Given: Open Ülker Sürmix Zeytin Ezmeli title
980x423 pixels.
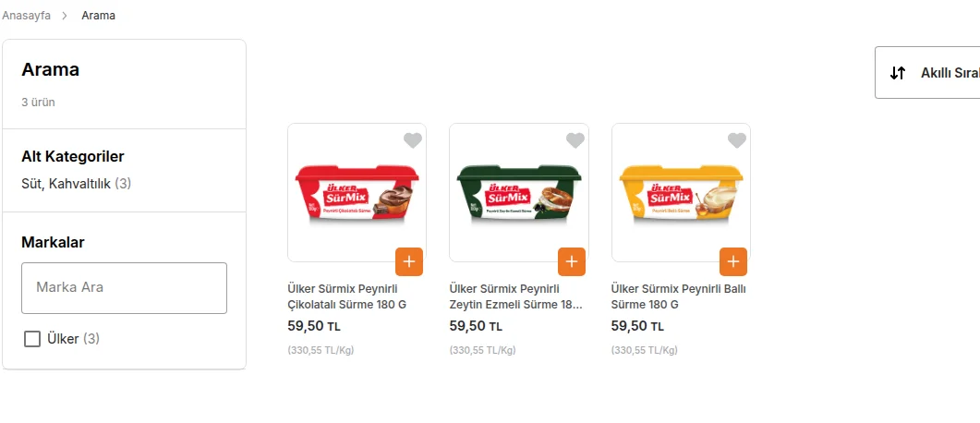Looking at the screenshot, I should click(515, 296).
